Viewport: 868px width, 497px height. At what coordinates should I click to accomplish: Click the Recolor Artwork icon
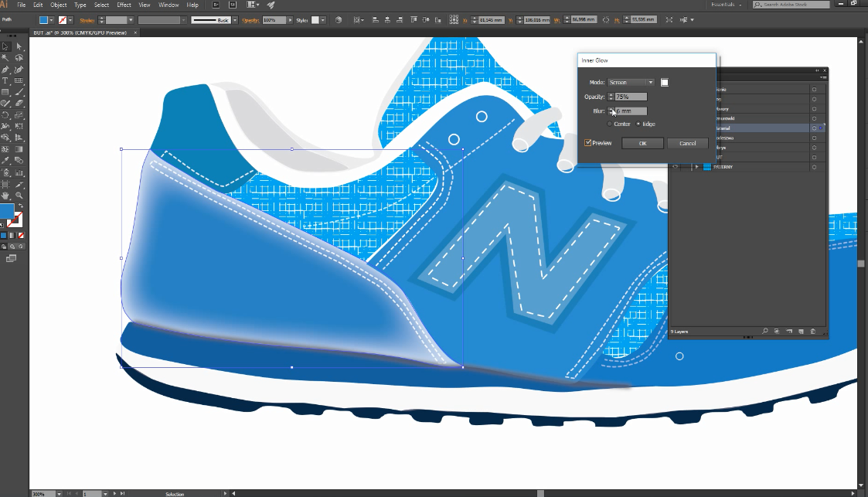point(339,20)
